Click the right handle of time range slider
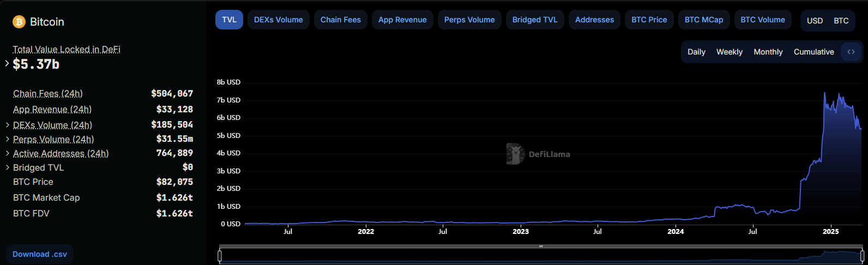Viewport: 868px width, 265px height. (x=862, y=256)
